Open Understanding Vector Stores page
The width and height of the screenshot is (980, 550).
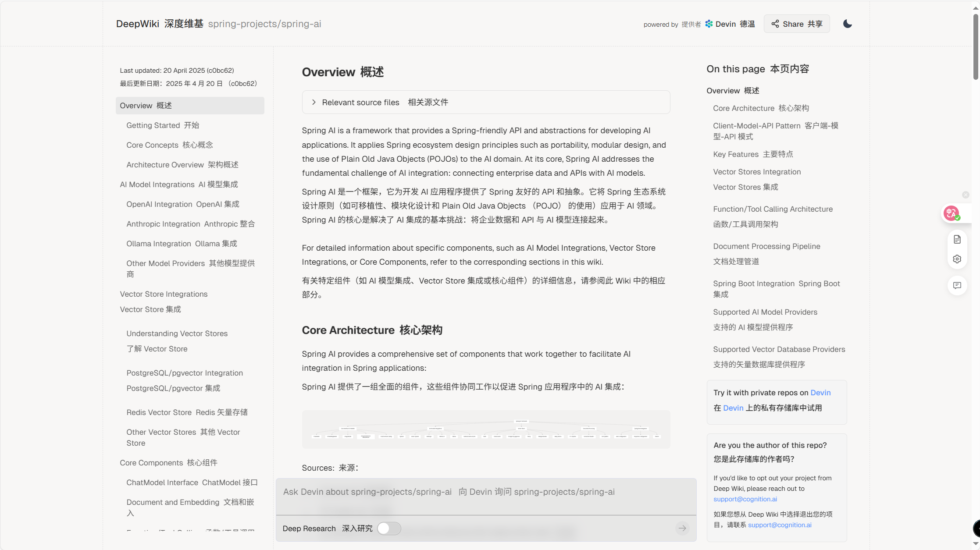[x=177, y=341]
